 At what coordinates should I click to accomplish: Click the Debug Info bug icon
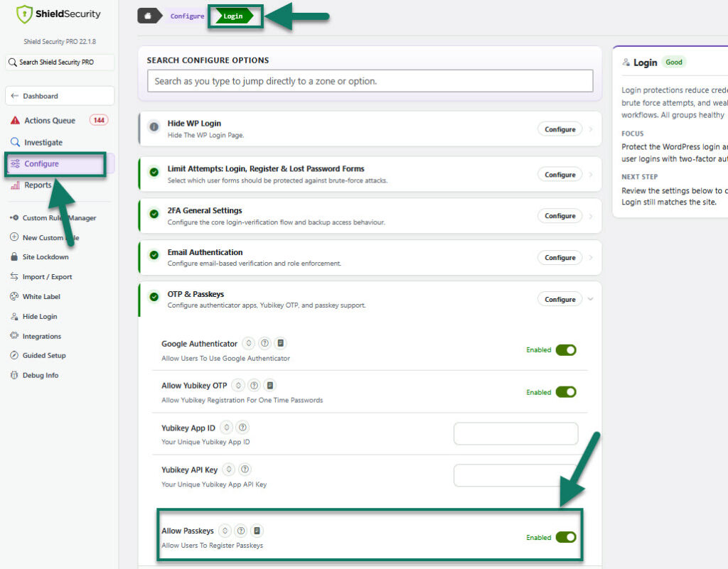pyautogui.click(x=14, y=375)
